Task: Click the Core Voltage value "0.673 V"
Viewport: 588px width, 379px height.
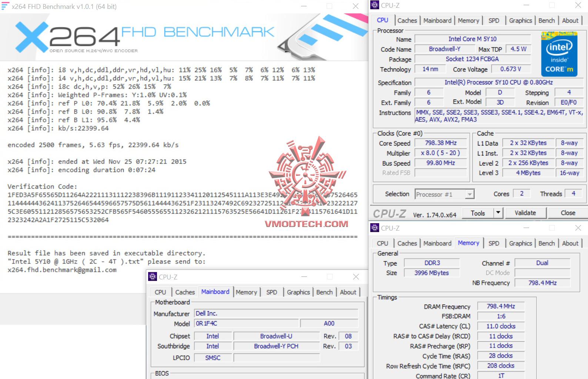Action: coord(511,69)
